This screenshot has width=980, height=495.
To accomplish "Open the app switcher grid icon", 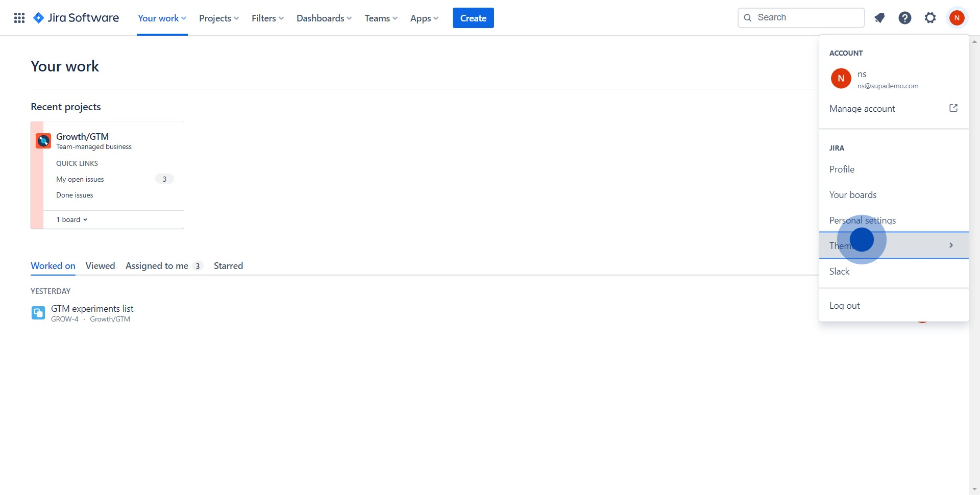I will pyautogui.click(x=19, y=18).
